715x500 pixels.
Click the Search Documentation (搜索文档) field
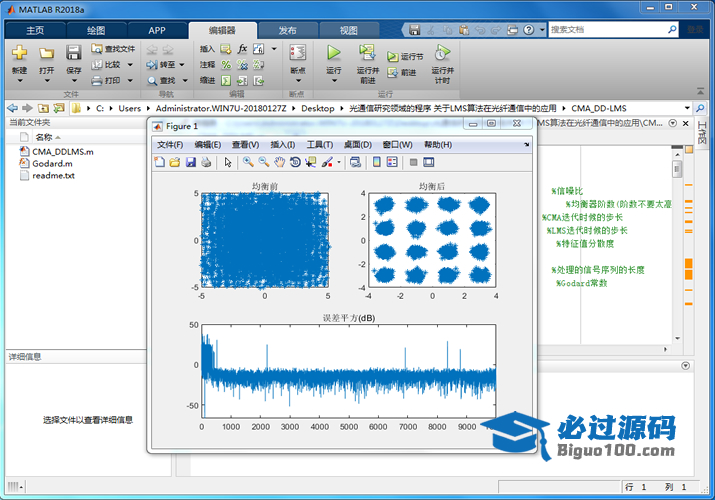click(607, 30)
